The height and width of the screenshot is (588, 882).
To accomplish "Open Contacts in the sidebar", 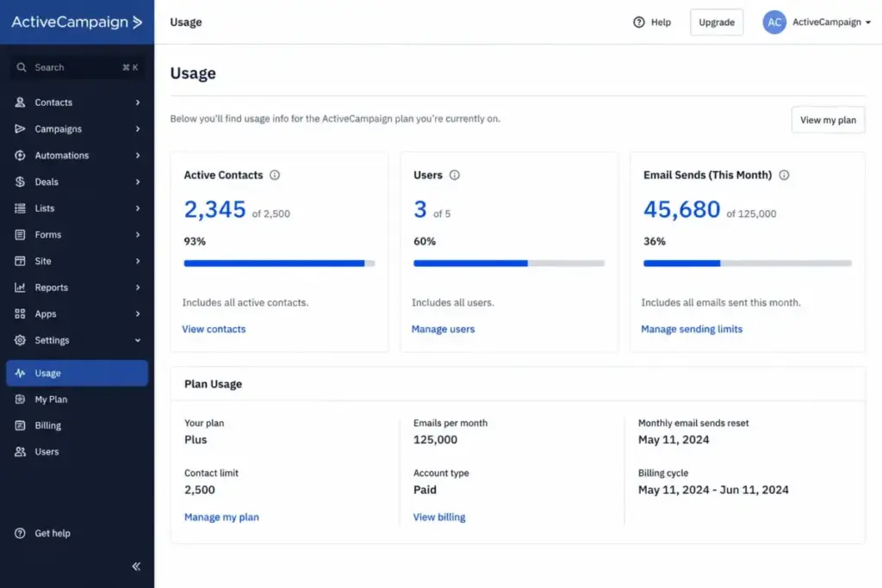I will (77, 102).
